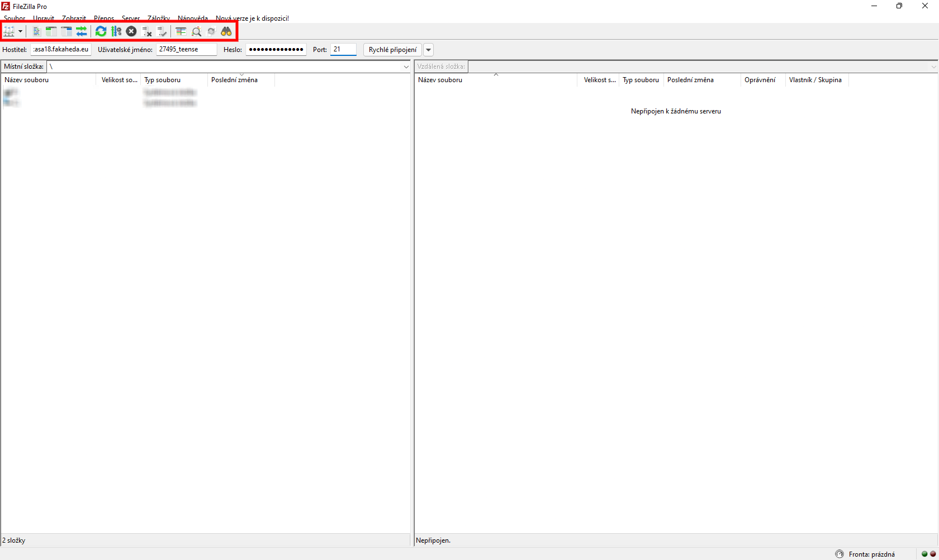Toggle local directory tree display
This screenshot has height=560, width=939.
point(51,31)
